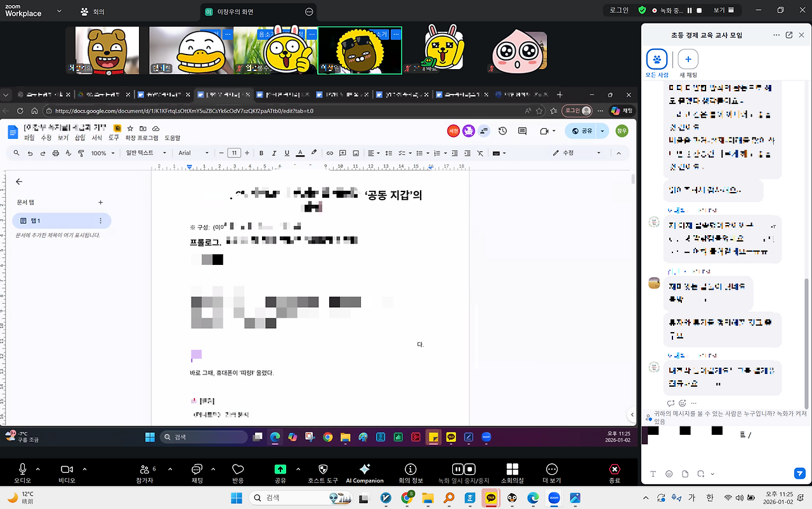Screen dimensions: 812x509
Task: Pause the recording in Zoom
Action: coord(457,468)
